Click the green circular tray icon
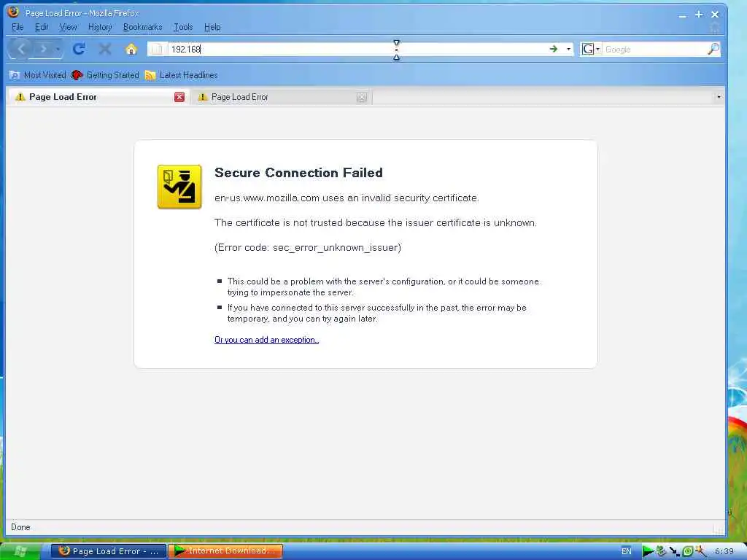Image resolution: width=747 pixels, height=560 pixels. [687, 551]
